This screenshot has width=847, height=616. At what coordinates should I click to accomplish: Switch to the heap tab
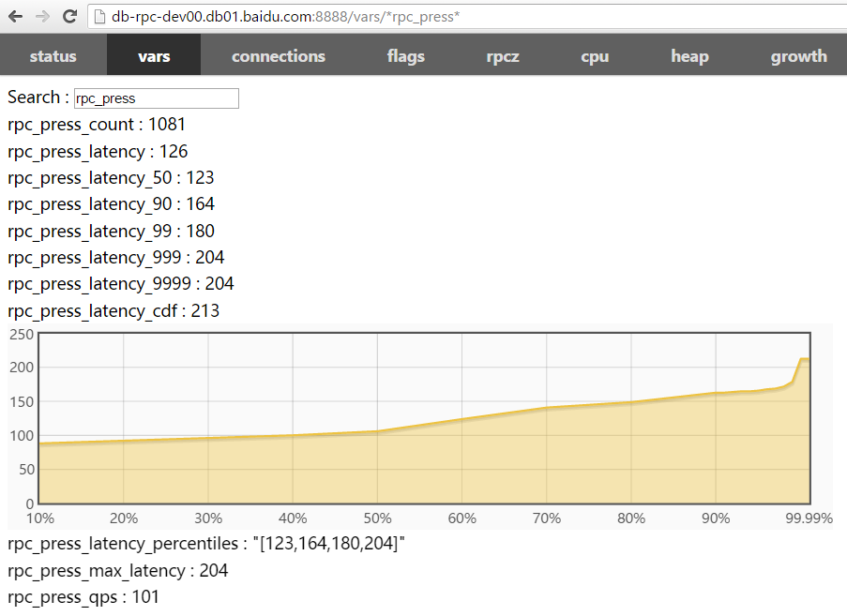click(x=689, y=56)
